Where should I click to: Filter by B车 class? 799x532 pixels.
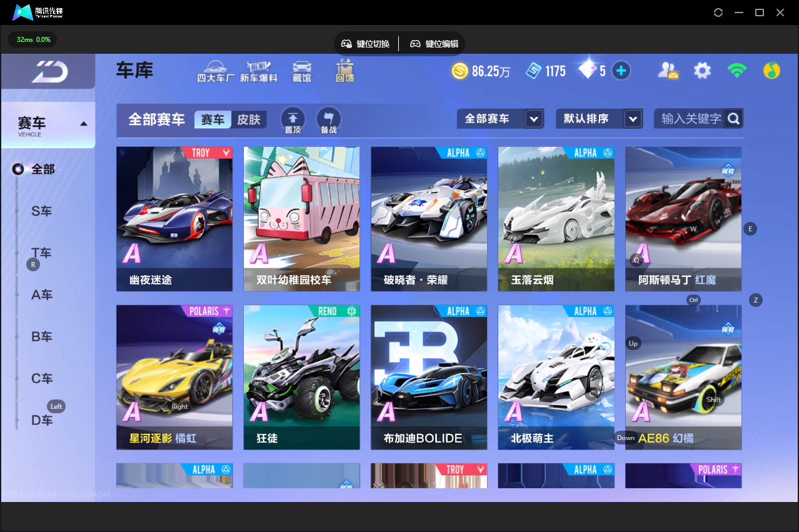(42, 336)
